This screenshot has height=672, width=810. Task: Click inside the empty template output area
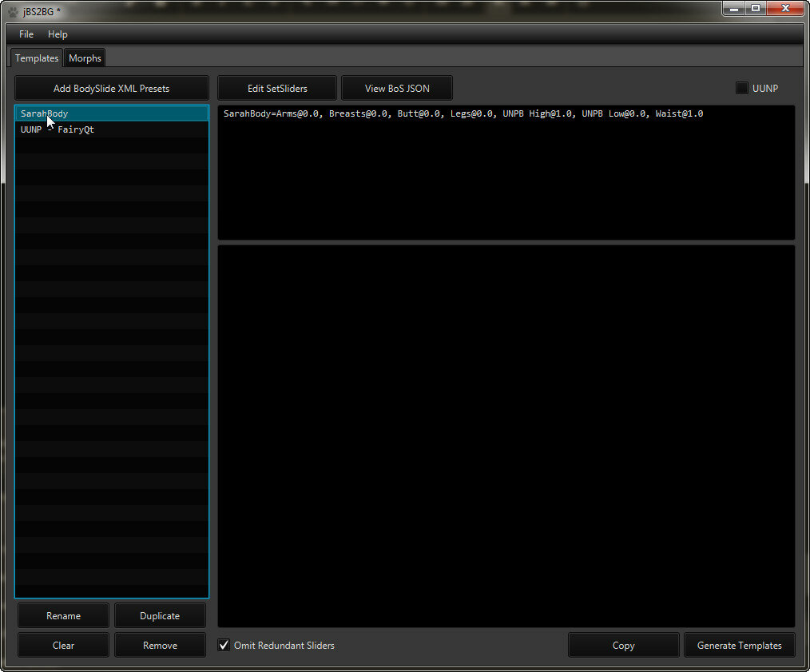(506, 436)
